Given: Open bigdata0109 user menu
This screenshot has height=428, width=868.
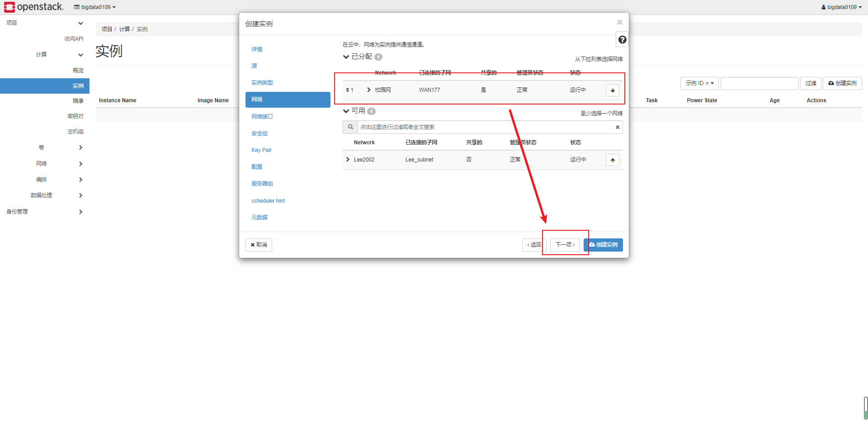Looking at the screenshot, I should click(842, 7).
